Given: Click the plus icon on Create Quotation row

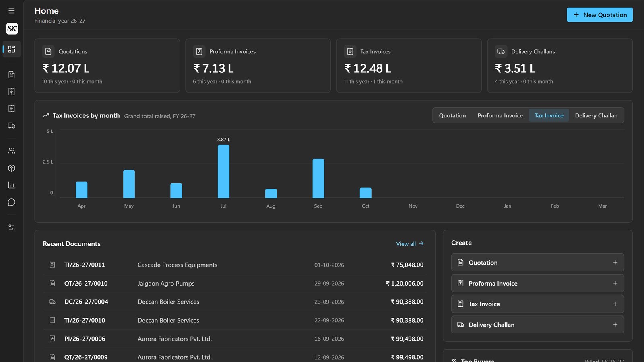Looking at the screenshot, I should pyautogui.click(x=615, y=263).
